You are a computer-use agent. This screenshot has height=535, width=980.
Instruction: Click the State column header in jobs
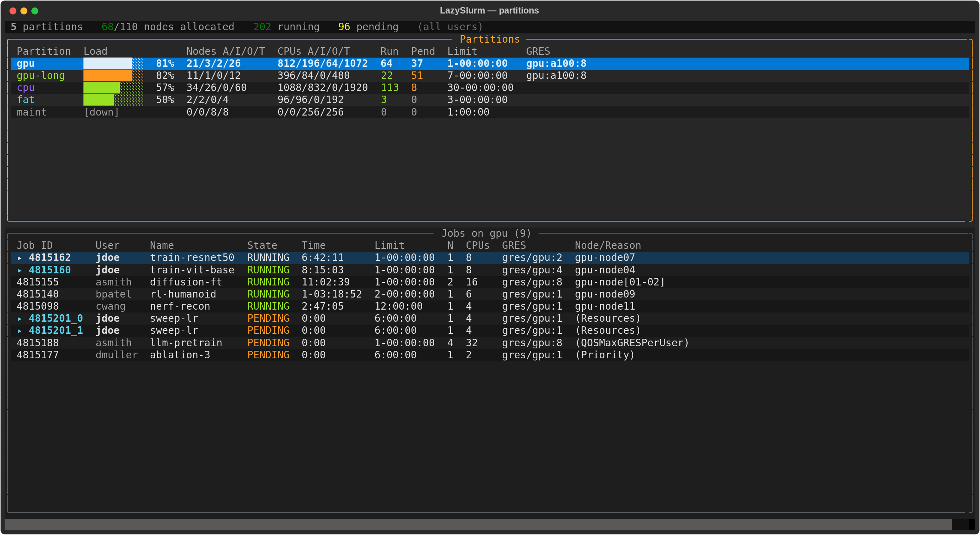[262, 245]
